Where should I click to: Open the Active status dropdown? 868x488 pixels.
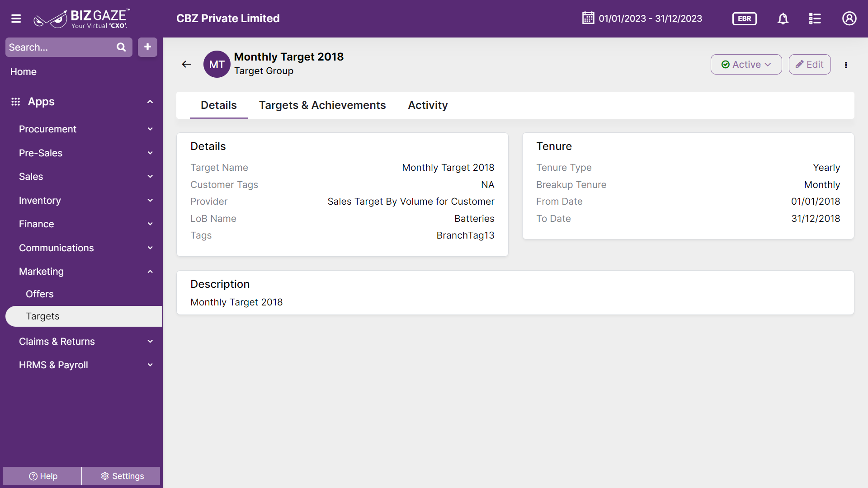point(746,64)
